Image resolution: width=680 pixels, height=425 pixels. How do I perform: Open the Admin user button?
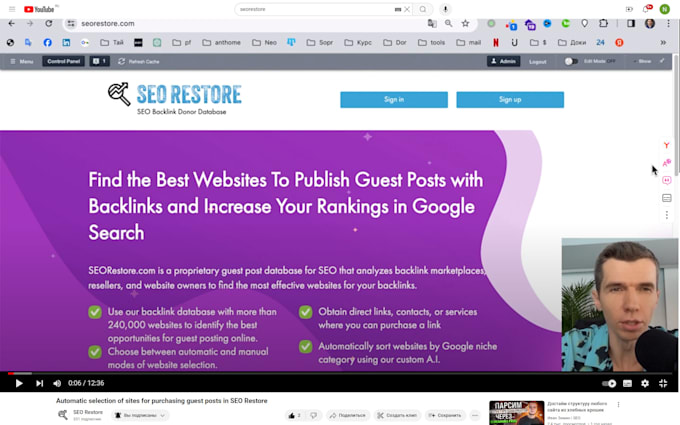point(503,62)
